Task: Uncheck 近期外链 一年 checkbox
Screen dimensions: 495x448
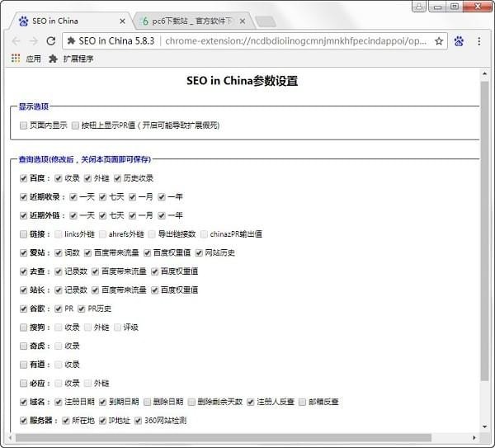Action: pos(162,215)
